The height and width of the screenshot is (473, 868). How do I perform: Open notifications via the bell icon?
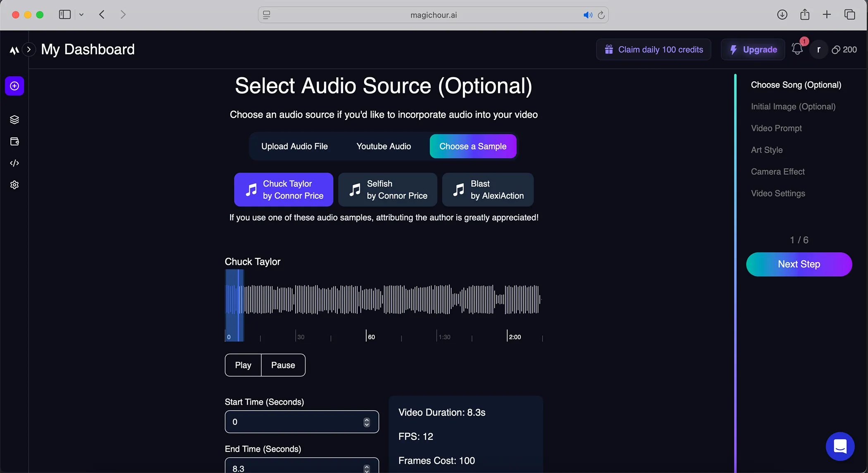[797, 49]
